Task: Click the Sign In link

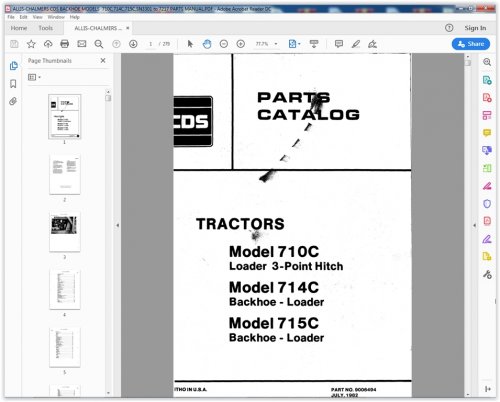Action: (475, 28)
